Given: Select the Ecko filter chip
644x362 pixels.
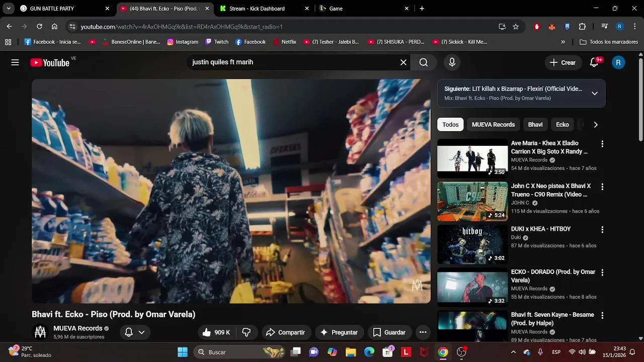Looking at the screenshot, I should [x=562, y=125].
